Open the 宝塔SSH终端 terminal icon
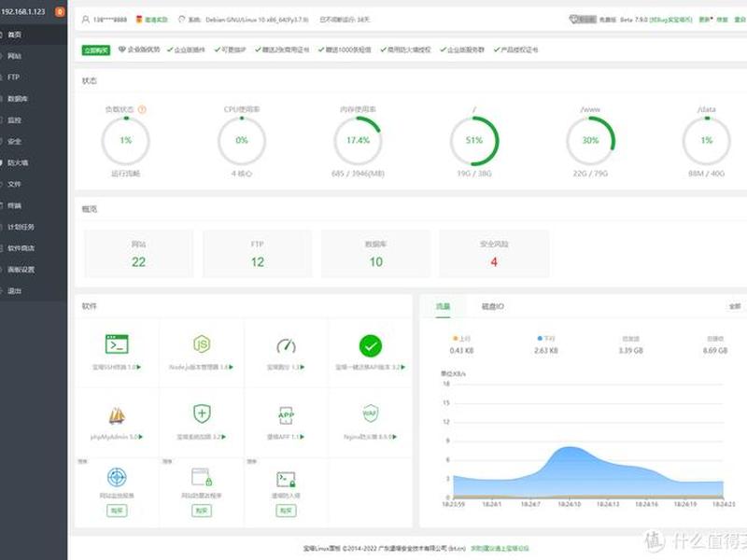Screen dimensions: 747x560 [117, 344]
